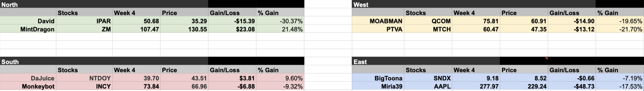This screenshot has height=91, width=644.
Task: Select the -$6.88 loss cell
Action: coord(232,86)
